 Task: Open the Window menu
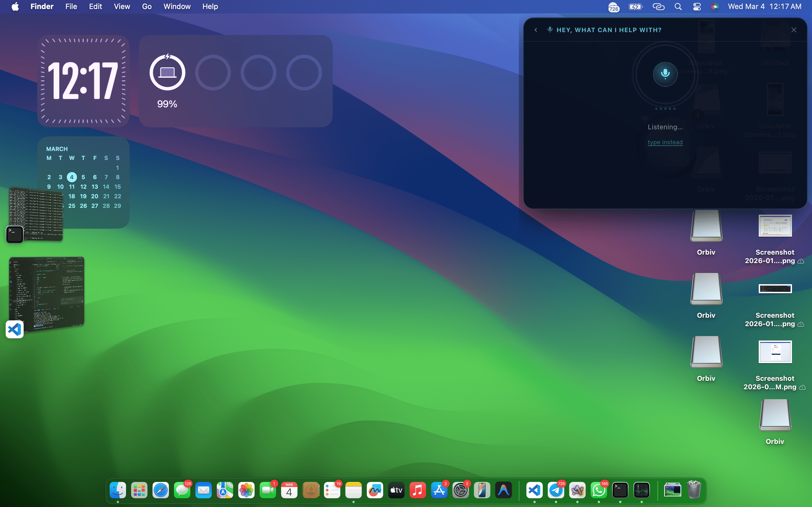pyautogui.click(x=177, y=7)
